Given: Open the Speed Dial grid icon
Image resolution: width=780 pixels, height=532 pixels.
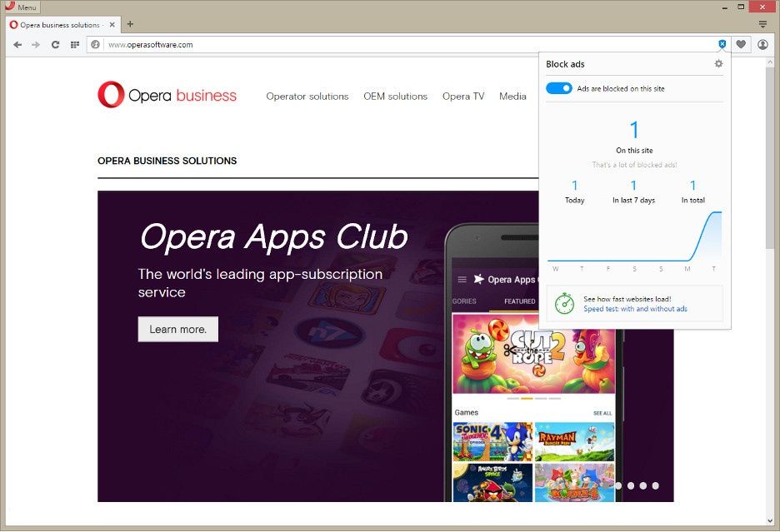Looking at the screenshot, I should (75, 45).
